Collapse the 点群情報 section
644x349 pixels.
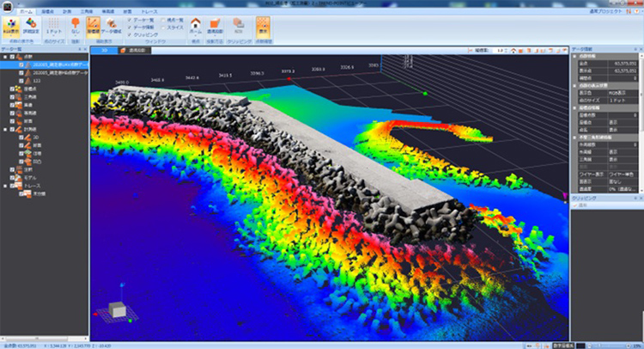(x=574, y=57)
